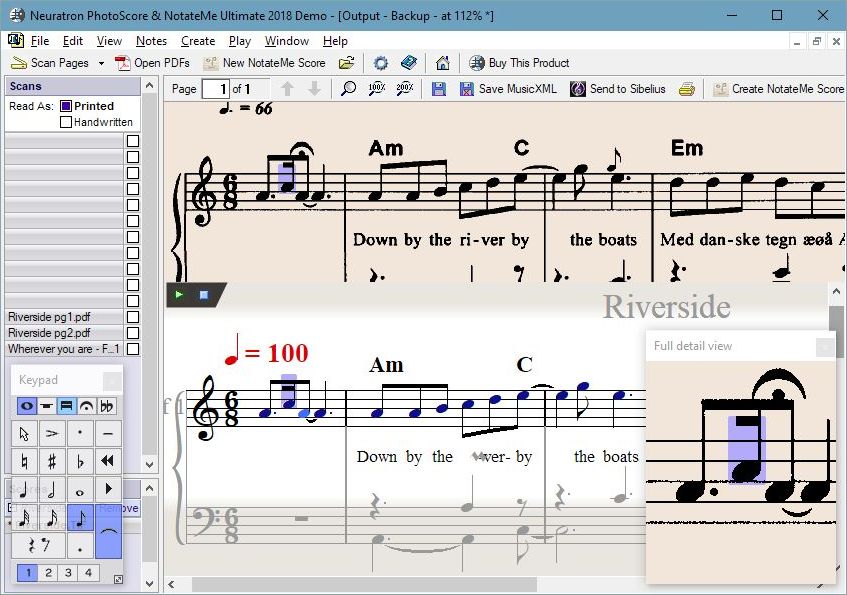
Task: Click the rest button on the Keypad
Action: point(38,545)
